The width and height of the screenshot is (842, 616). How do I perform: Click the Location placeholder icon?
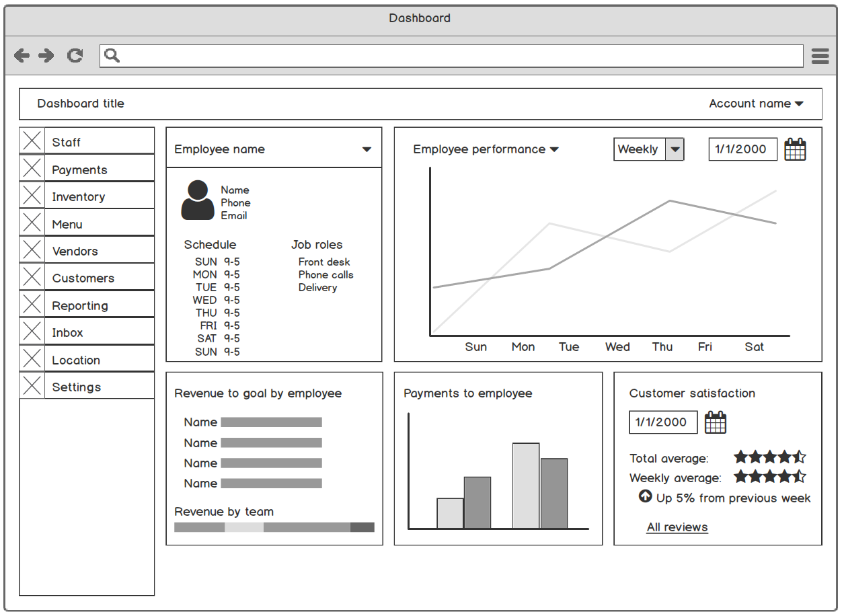coord(32,358)
